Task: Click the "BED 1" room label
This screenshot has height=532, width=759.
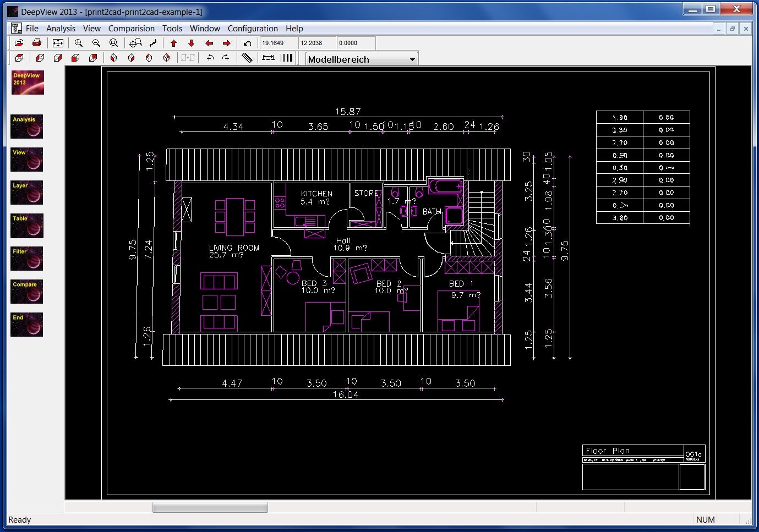Action: click(x=461, y=284)
